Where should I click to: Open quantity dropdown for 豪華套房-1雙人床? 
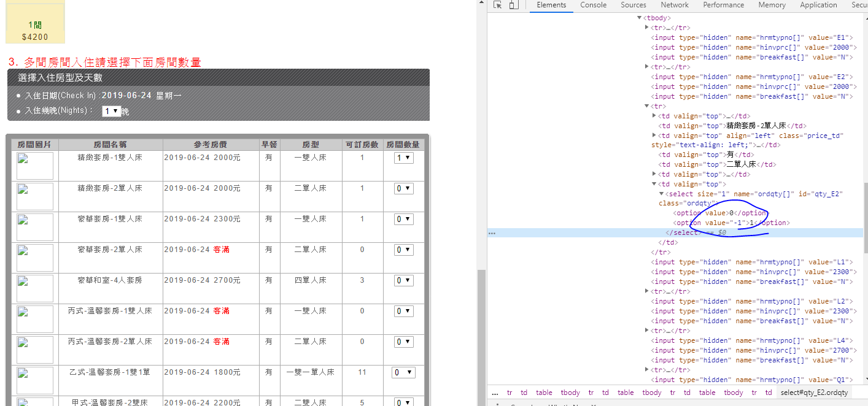click(403, 219)
